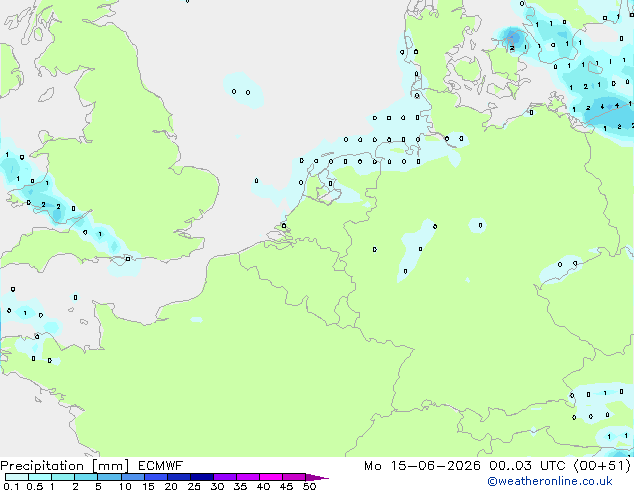
Task: Click the legend label 15
Action: [x=148, y=486]
